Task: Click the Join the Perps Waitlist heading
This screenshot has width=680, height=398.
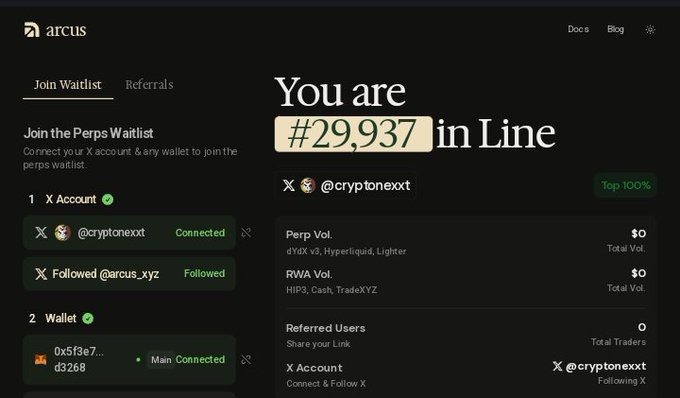Action: click(88, 133)
